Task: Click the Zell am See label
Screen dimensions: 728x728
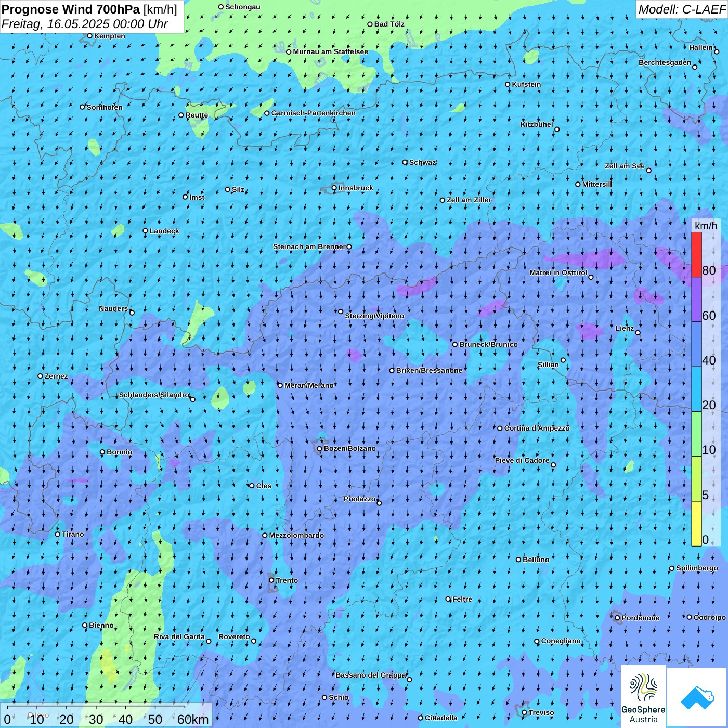Action: pyautogui.click(x=625, y=166)
